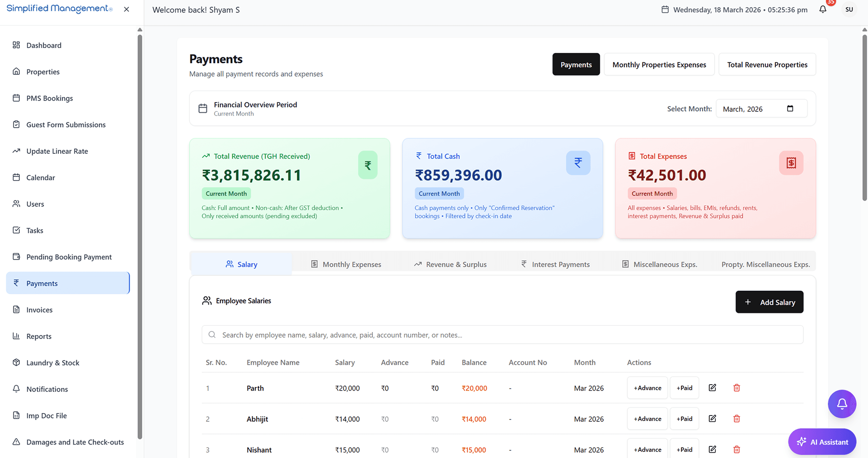Viewport: 868px width, 458px height.
Task: Go to PMS Bookings
Action: 68,98
